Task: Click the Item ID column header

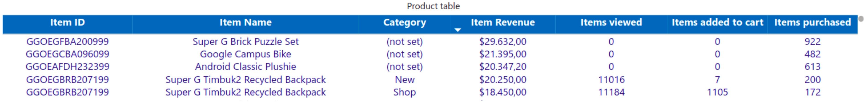Action: pyautogui.click(x=67, y=22)
